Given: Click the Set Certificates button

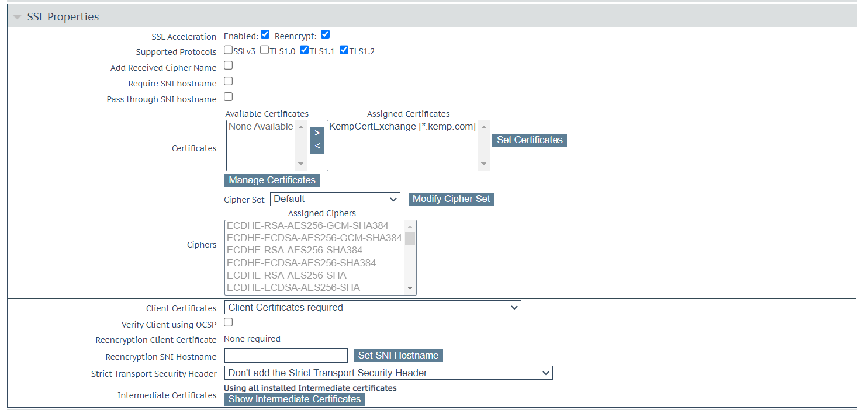Looking at the screenshot, I should (530, 140).
